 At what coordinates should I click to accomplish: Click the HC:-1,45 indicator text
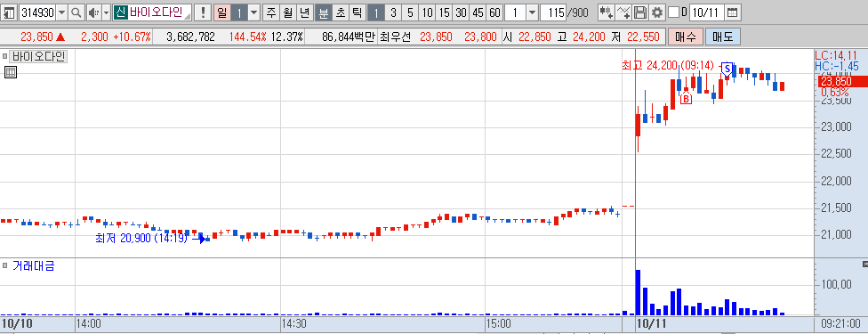837,66
